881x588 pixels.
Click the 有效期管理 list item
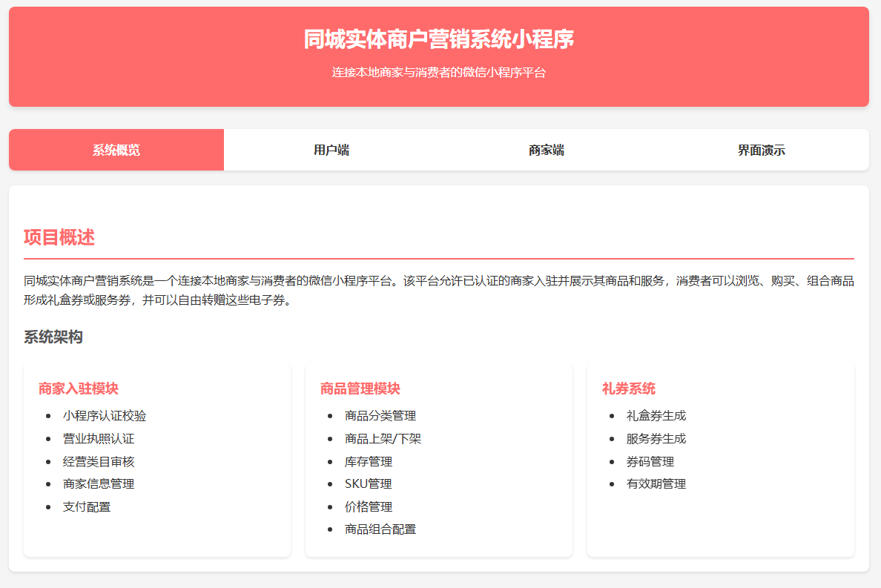(x=656, y=484)
